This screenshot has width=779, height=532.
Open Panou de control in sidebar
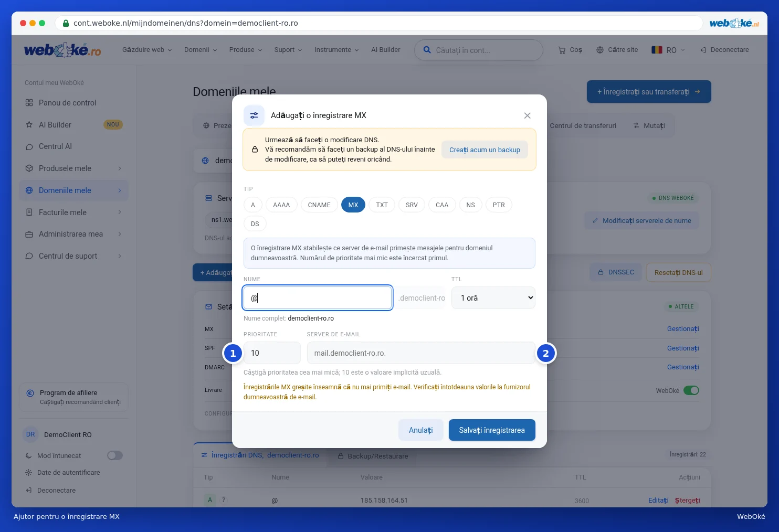coord(73,103)
